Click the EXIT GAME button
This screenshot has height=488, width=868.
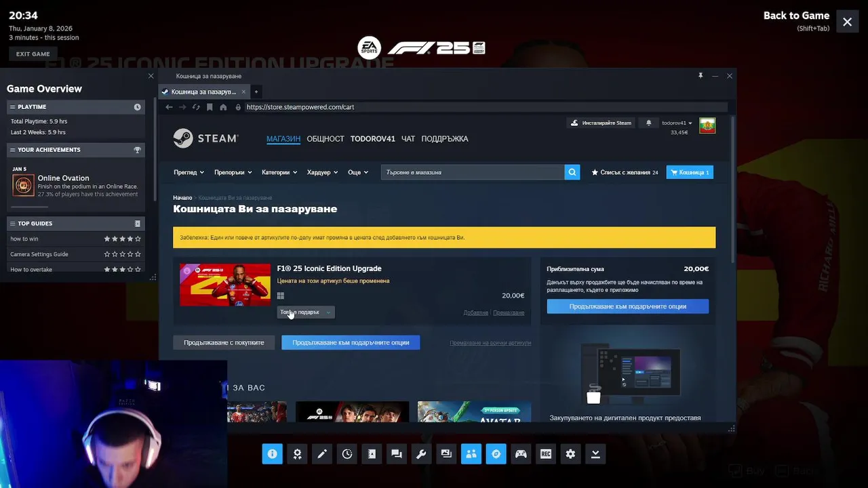pyautogui.click(x=33, y=54)
